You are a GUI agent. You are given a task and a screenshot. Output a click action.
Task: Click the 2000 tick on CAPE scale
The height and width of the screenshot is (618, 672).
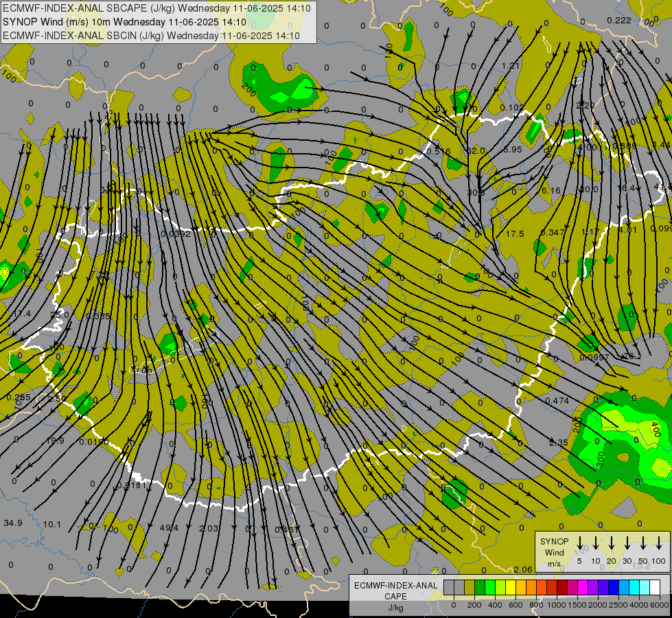coord(597,605)
